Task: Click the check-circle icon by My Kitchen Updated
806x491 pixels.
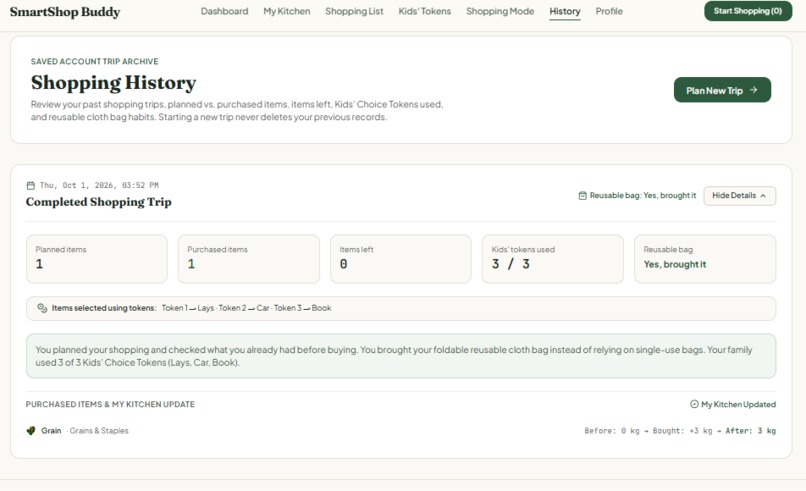Action: [x=694, y=404]
